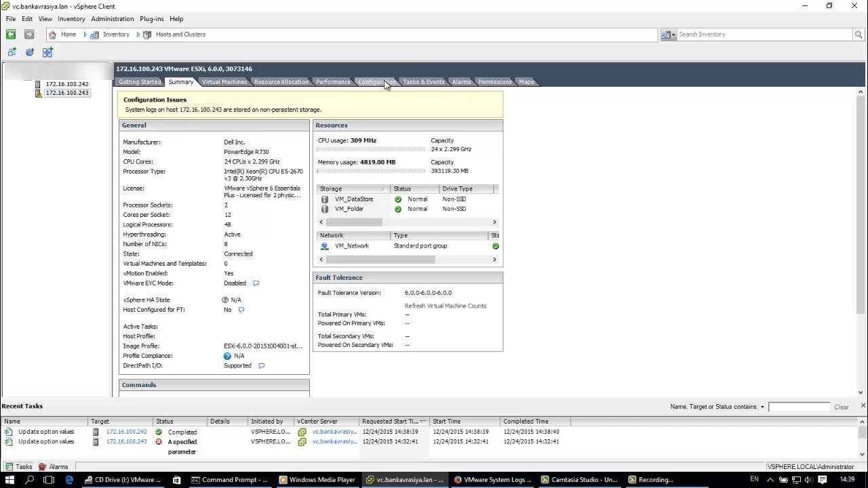Switch to the Performance tab
This screenshot has height=488, width=868.
[x=334, y=82]
